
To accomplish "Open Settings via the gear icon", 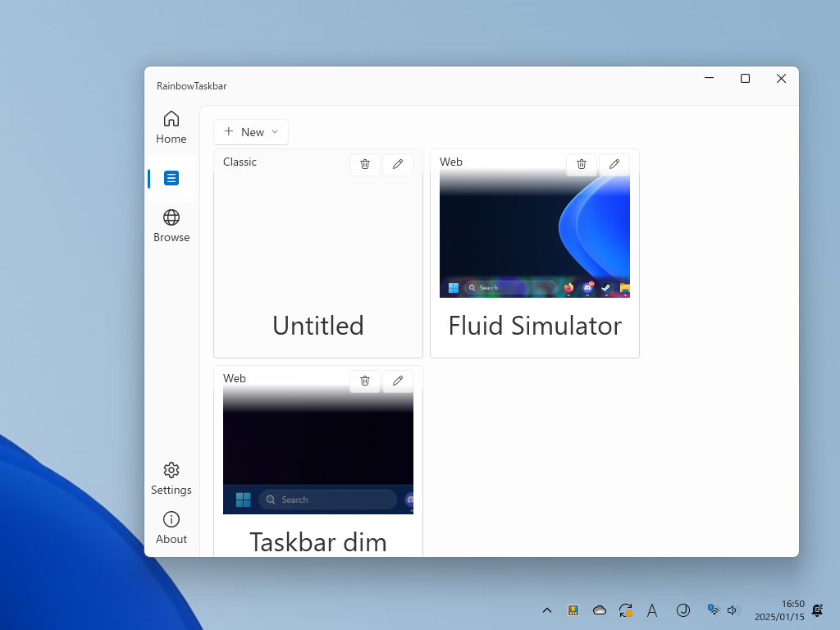I will coord(171,469).
